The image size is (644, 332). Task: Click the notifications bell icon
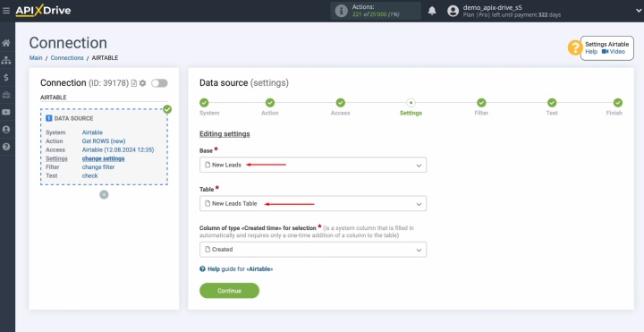coord(432,11)
